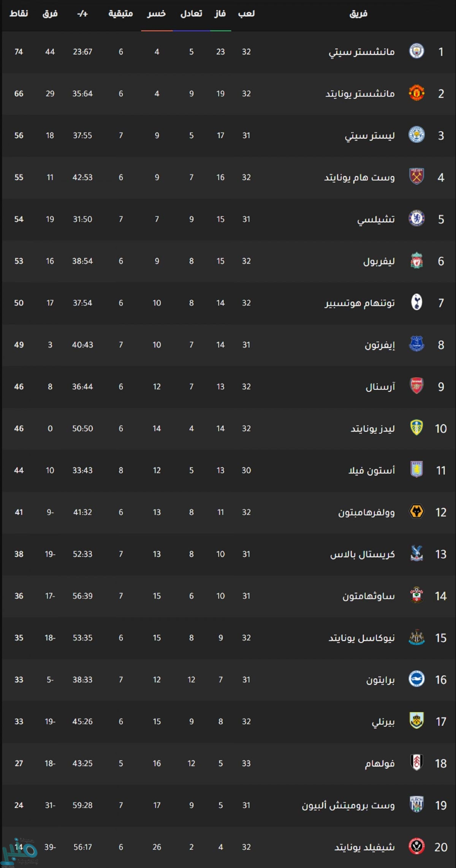Open the آرسنال team name link

point(380,387)
